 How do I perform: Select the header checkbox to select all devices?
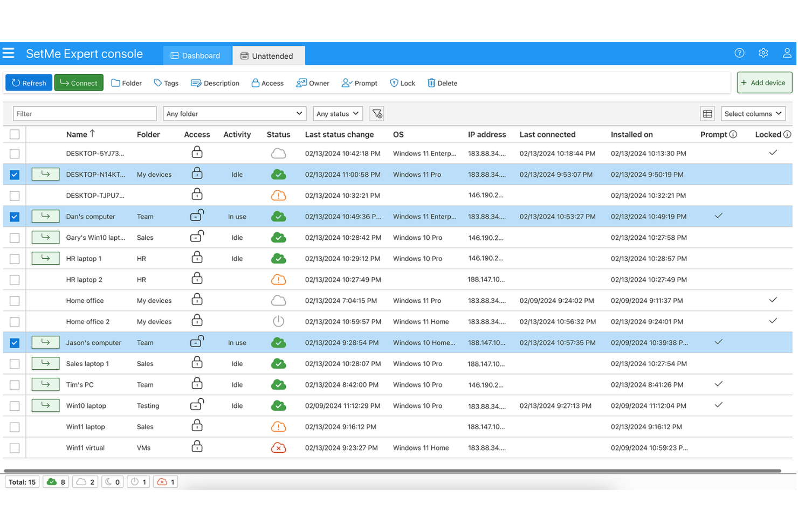pos(15,134)
